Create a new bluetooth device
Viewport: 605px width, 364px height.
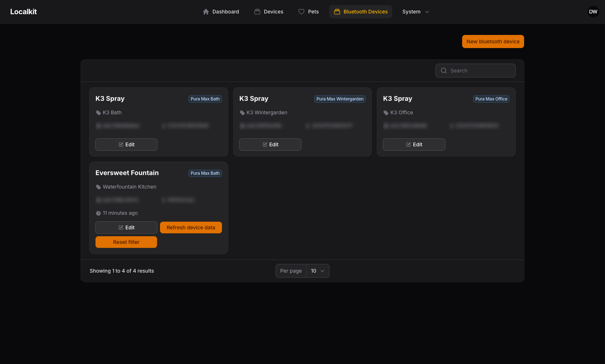coord(493,41)
